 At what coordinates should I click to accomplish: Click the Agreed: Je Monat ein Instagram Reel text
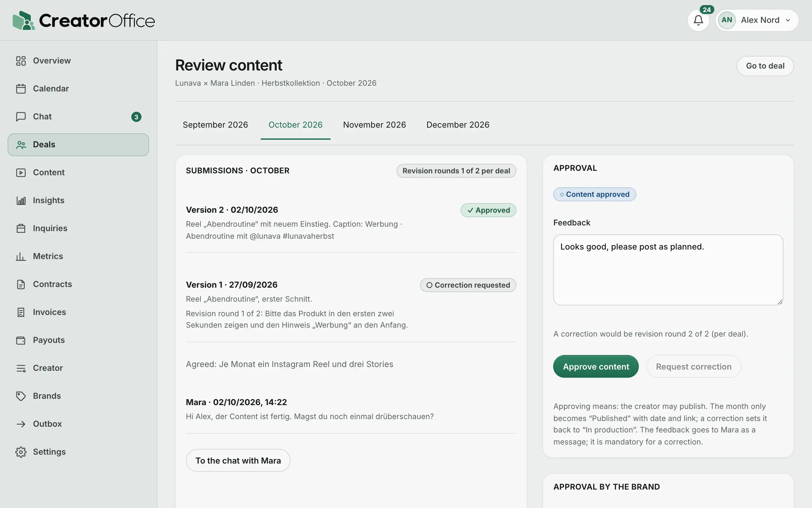[x=289, y=364]
